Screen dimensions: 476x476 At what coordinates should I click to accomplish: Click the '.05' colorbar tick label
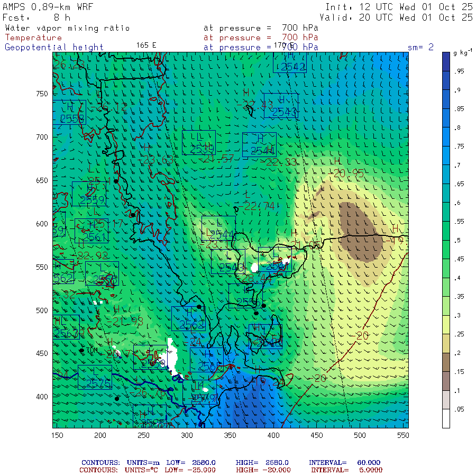pyautogui.click(x=459, y=409)
